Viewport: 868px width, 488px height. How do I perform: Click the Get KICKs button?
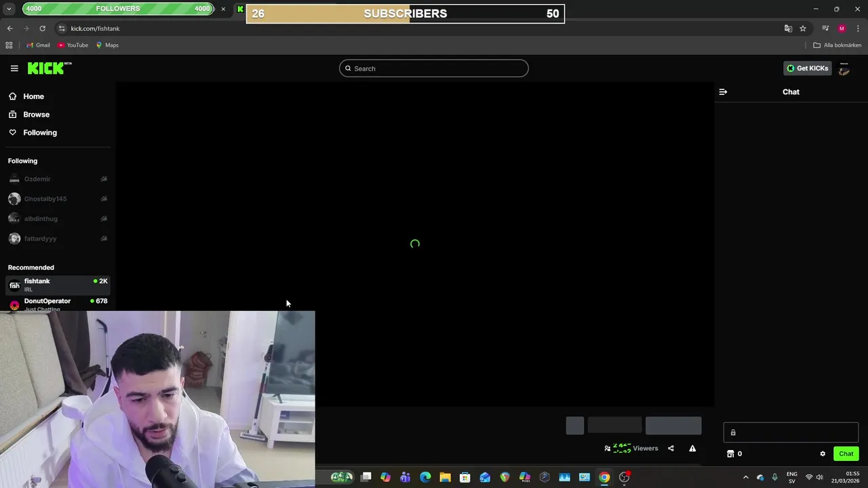808,68
